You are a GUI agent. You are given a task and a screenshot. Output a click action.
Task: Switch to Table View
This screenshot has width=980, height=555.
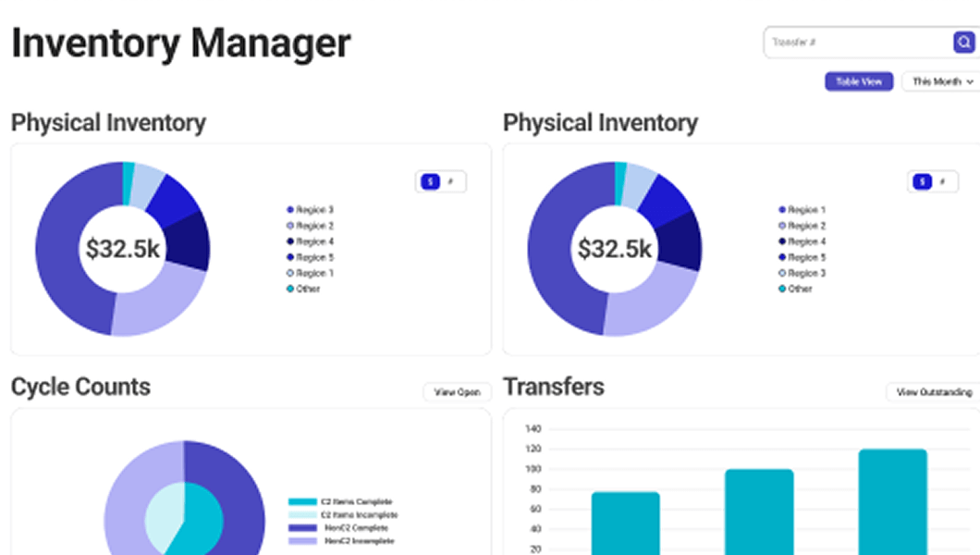coord(859,82)
